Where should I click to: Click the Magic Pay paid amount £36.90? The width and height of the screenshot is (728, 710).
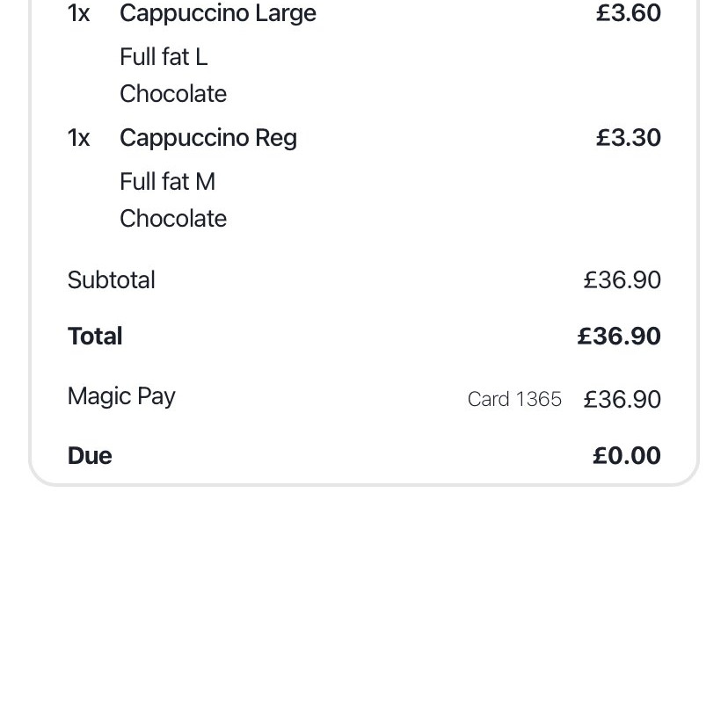tap(622, 400)
